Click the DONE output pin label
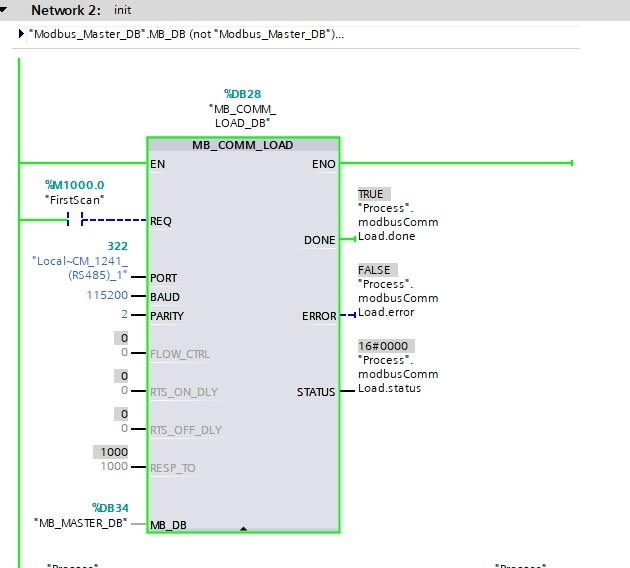The image size is (630, 568). (x=319, y=240)
